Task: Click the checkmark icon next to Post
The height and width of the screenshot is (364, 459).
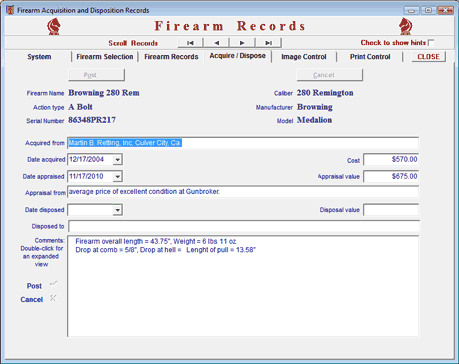Action: pyautogui.click(x=53, y=284)
